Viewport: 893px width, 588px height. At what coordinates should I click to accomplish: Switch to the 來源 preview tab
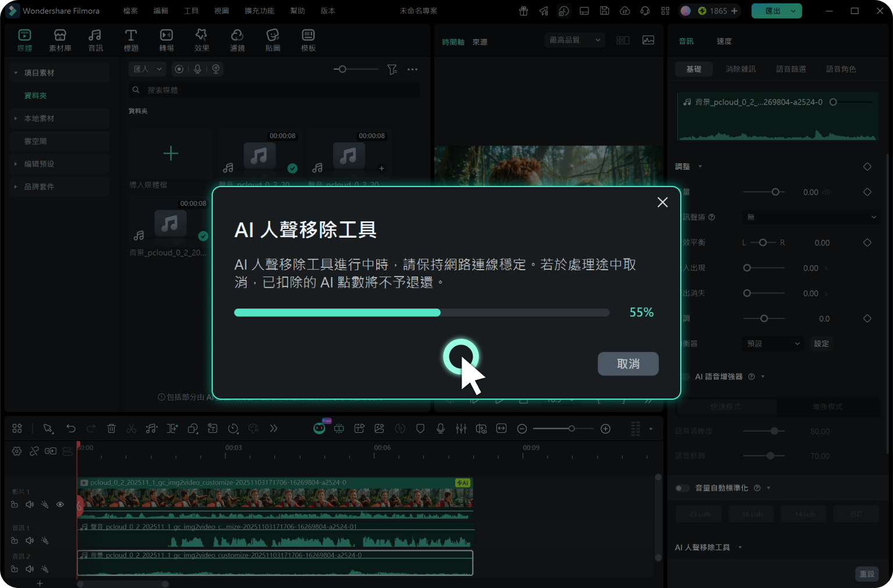point(480,42)
